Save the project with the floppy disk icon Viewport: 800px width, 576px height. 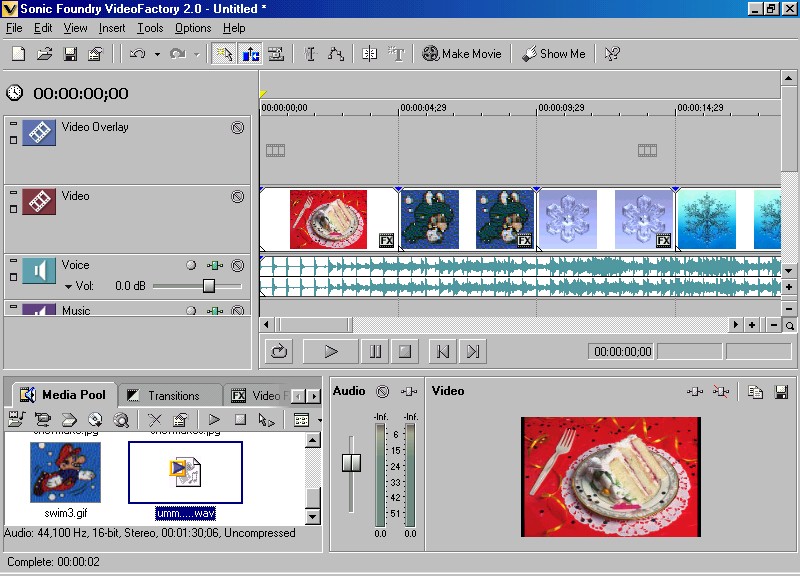tap(70, 54)
